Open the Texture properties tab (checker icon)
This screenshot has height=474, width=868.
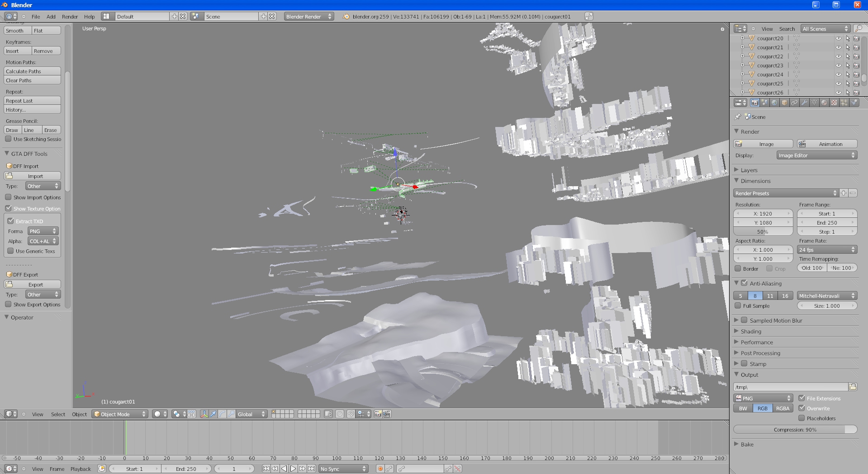834,103
